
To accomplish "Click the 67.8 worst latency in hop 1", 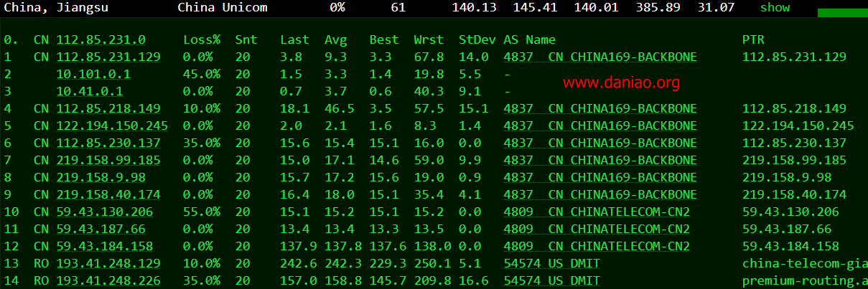I will point(429,57).
